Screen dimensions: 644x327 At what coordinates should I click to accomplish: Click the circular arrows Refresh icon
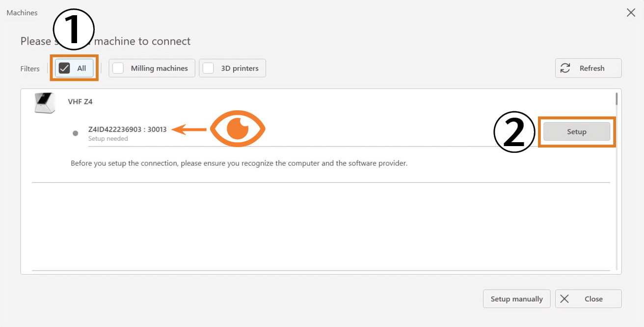(565, 68)
